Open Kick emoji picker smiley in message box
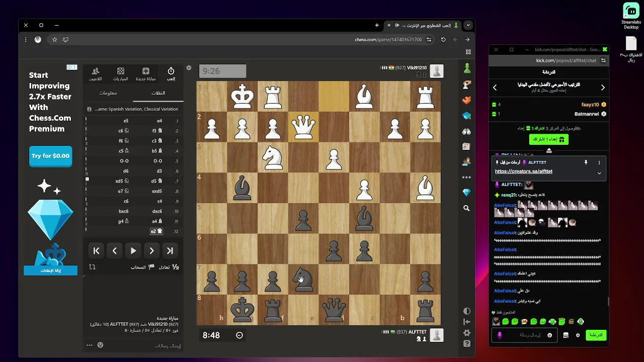644x362 pixels. click(x=549, y=335)
